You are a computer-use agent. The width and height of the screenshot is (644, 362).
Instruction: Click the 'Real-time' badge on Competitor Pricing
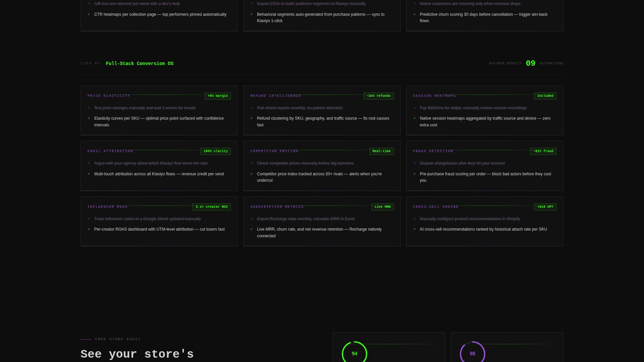coord(381,151)
